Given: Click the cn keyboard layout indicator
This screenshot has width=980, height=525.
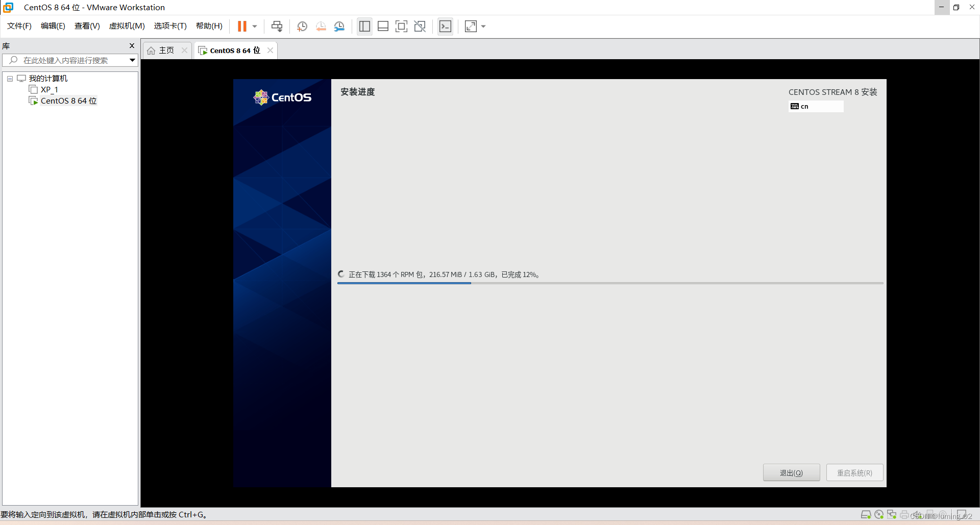Looking at the screenshot, I should click(x=816, y=106).
